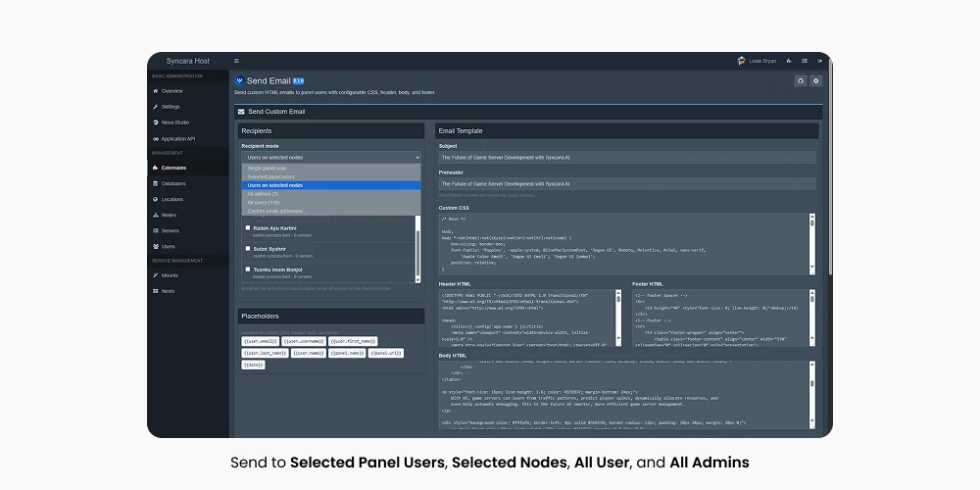Viewport: 980px width, 490px height.
Task: Insert the {{user.name}} placeholder
Action: (x=309, y=353)
